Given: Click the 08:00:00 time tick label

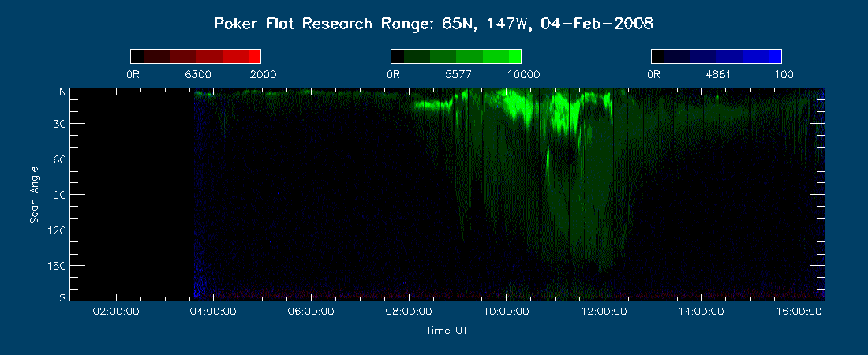Looking at the screenshot, I should (409, 312).
